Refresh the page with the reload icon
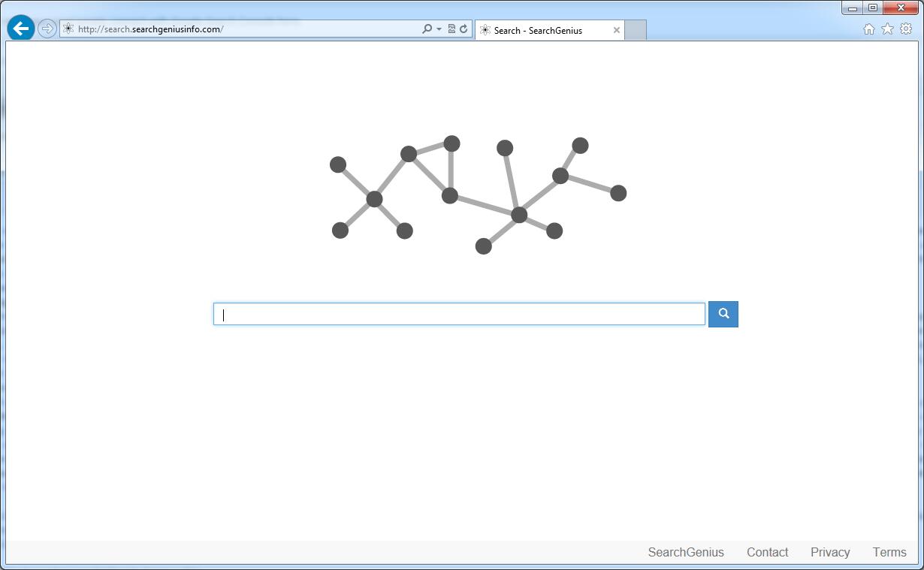The width and height of the screenshot is (924, 570). (x=464, y=29)
